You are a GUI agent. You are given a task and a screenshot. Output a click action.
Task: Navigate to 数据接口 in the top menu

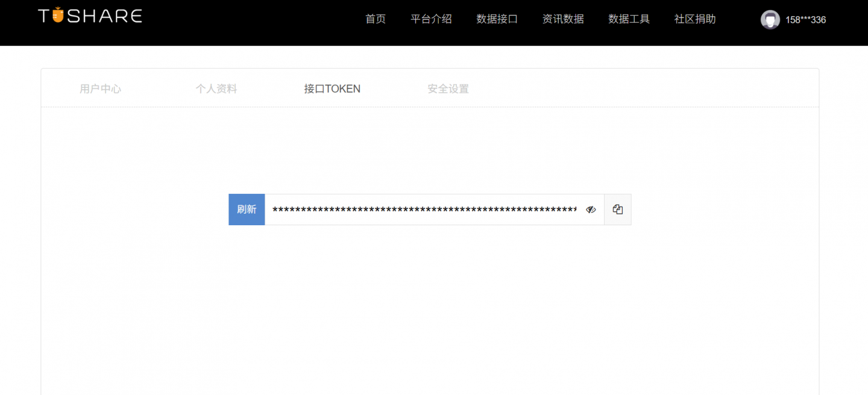click(x=497, y=19)
